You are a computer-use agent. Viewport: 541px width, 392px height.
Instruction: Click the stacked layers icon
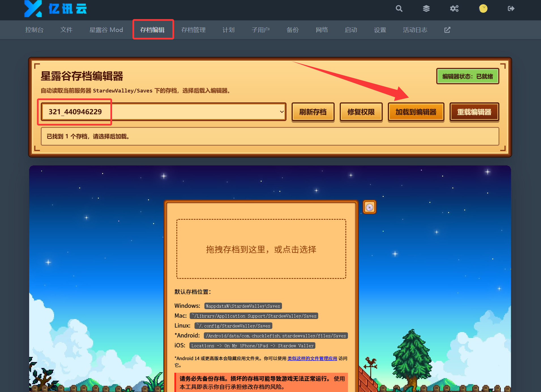click(426, 8)
